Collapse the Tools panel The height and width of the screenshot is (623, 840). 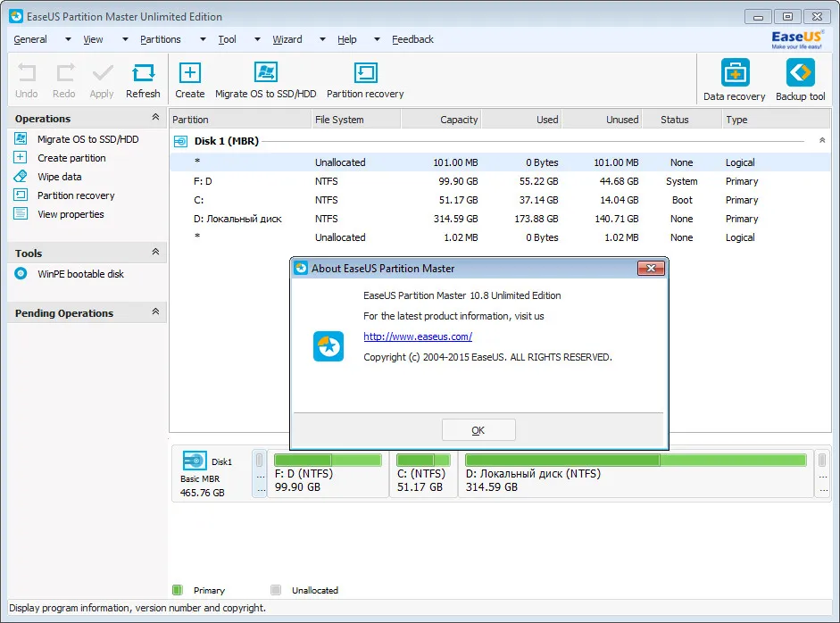[x=155, y=252]
